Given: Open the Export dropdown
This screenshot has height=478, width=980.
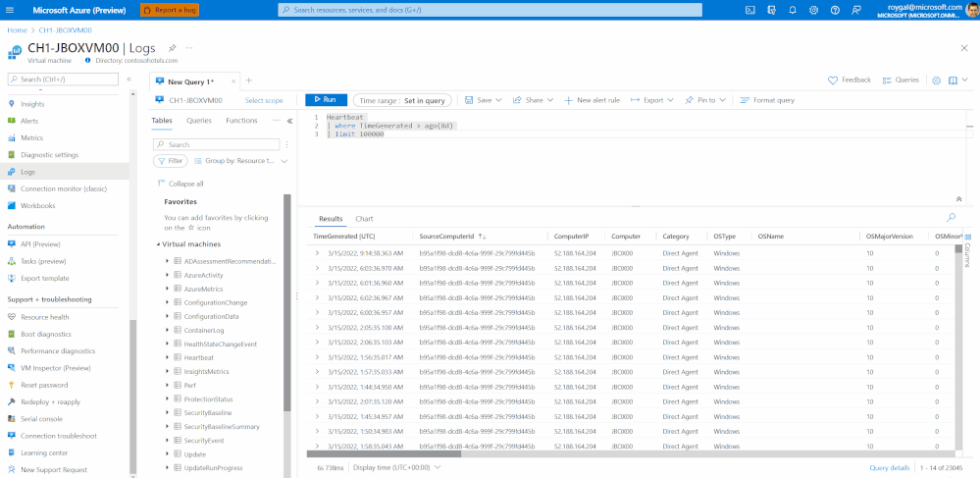Looking at the screenshot, I should tap(652, 100).
